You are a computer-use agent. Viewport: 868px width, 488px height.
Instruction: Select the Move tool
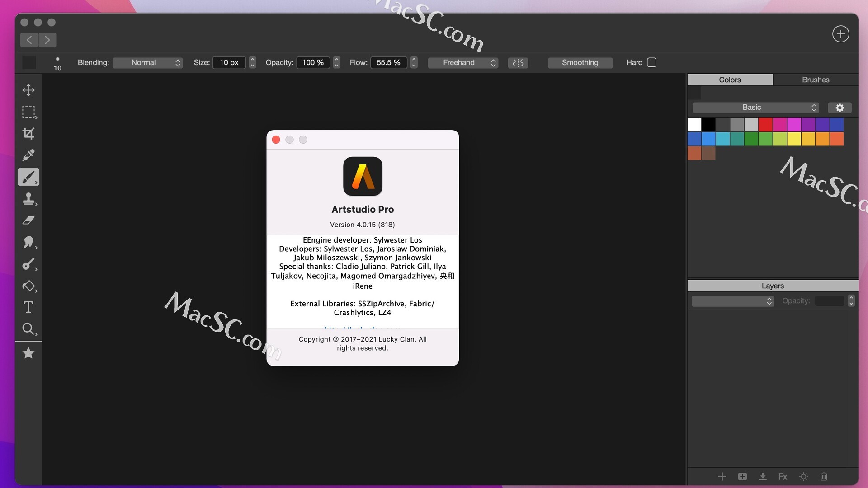pos(28,90)
